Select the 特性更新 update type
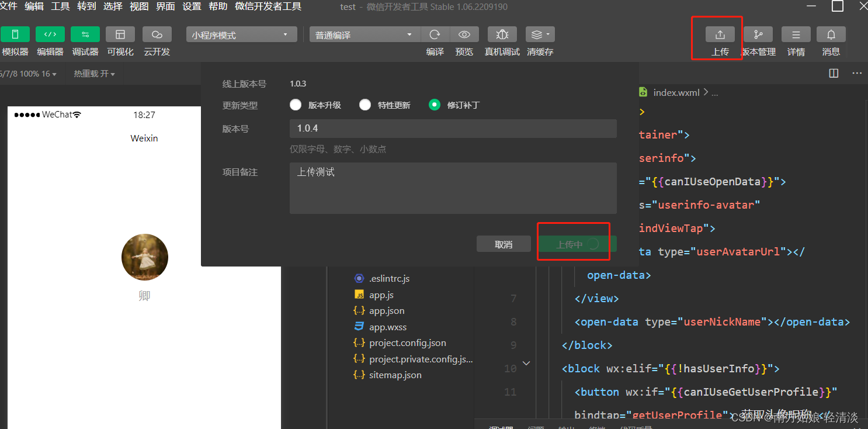The height and width of the screenshot is (429, 868). click(x=365, y=105)
